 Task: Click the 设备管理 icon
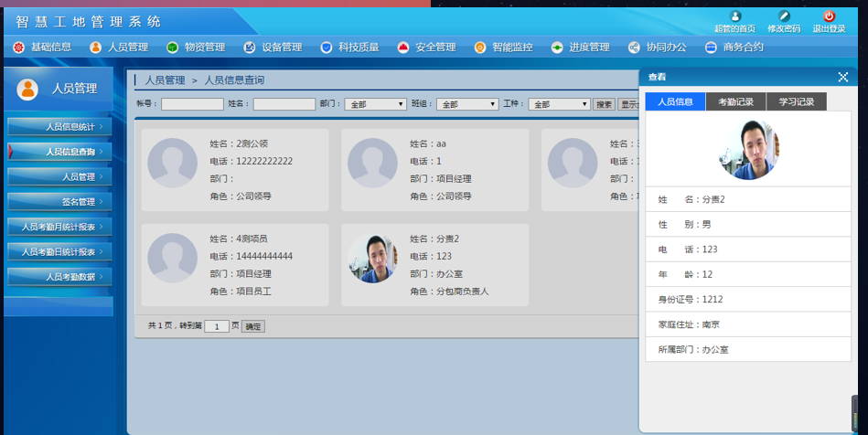tap(250, 48)
